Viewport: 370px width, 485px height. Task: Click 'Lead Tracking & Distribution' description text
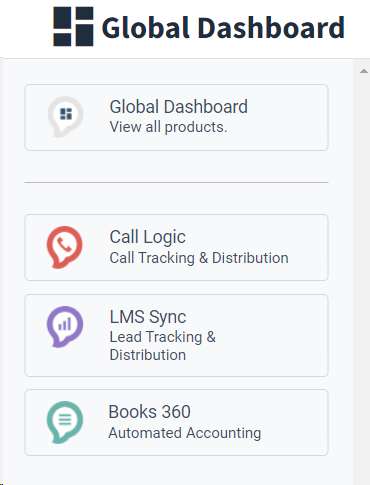coord(163,346)
